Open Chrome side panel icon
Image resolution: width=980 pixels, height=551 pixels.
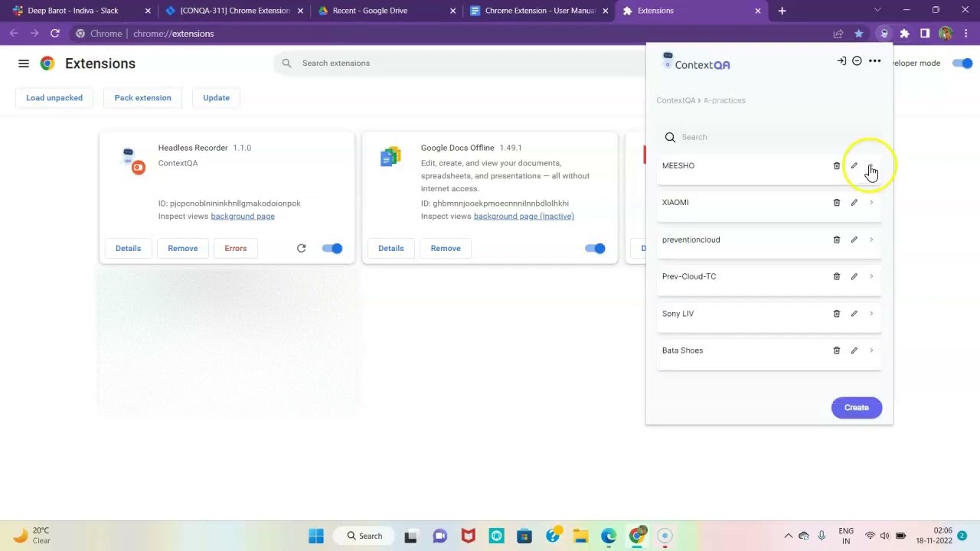tap(925, 34)
